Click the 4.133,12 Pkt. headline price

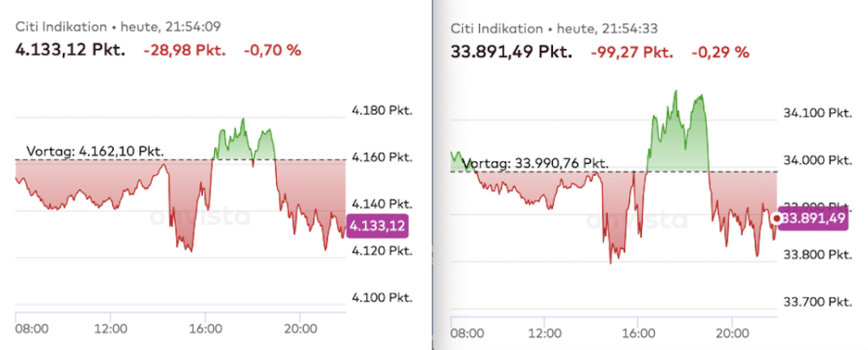click(70, 50)
